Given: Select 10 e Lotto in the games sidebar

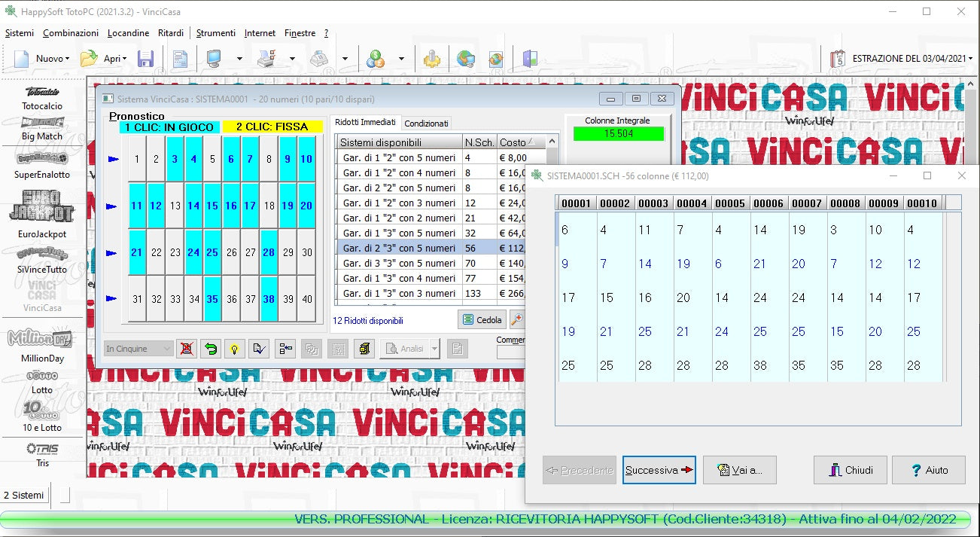Looking at the screenshot, I should point(42,416).
